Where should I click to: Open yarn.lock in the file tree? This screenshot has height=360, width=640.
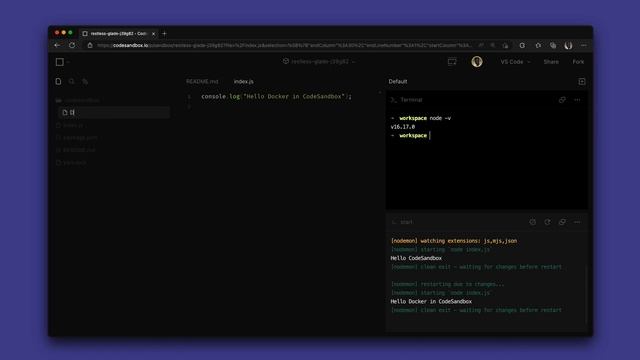pos(71,162)
